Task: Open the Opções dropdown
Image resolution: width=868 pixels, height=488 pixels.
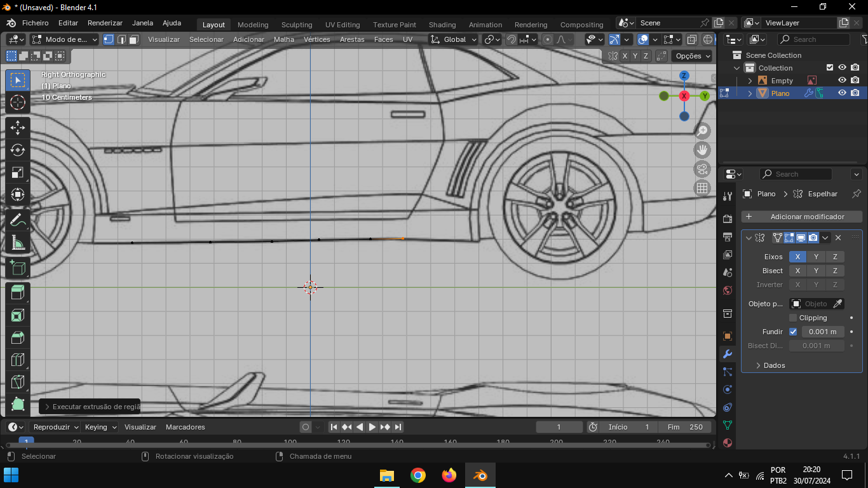Action: coord(692,56)
